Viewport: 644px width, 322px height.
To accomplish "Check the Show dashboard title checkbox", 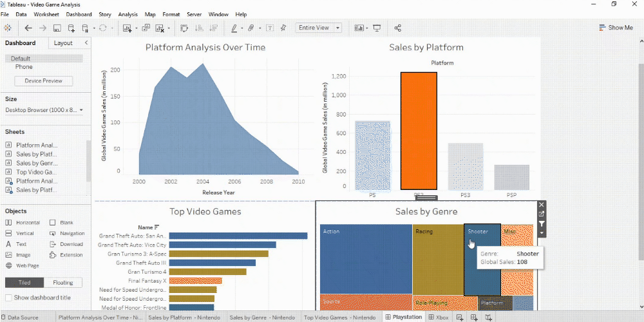I will pyautogui.click(x=8, y=298).
